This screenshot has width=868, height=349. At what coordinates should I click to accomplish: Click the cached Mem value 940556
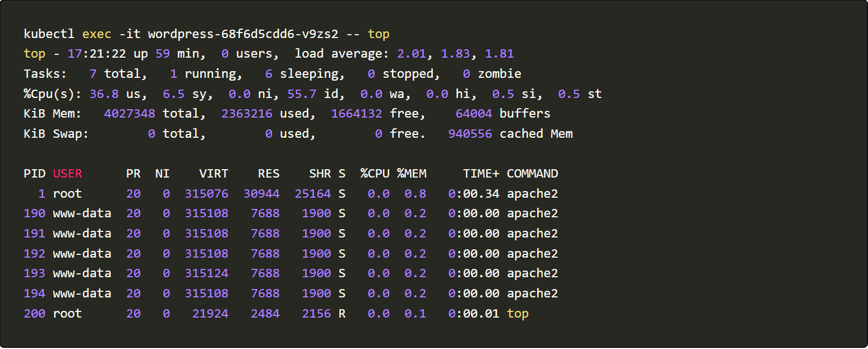pos(470,134)
